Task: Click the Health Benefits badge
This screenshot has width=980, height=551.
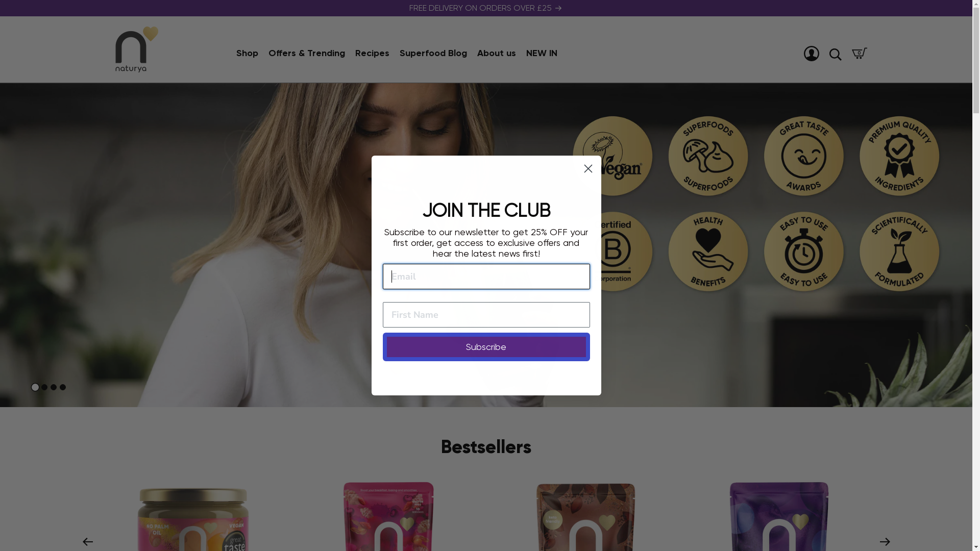Action: [x=708, y=252]
